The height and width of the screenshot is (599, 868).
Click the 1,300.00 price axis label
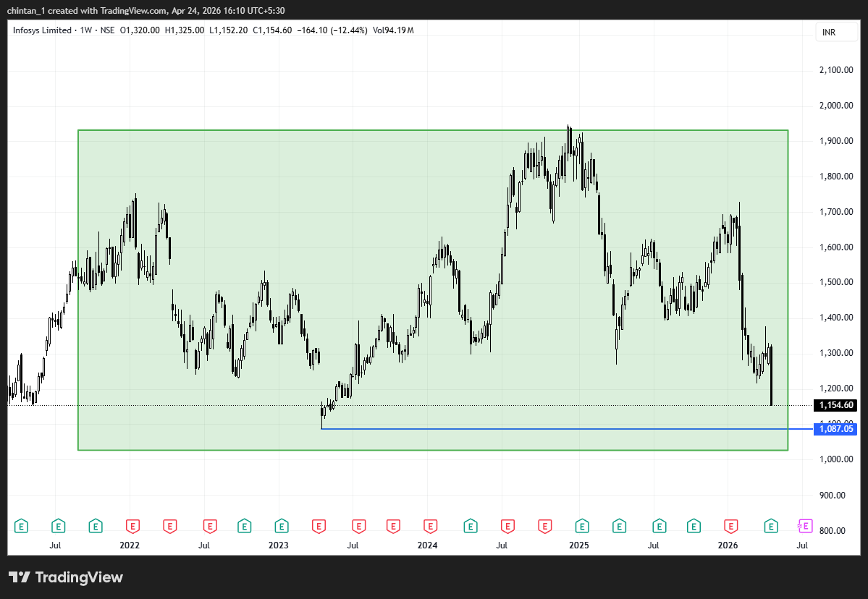point(836,353)
